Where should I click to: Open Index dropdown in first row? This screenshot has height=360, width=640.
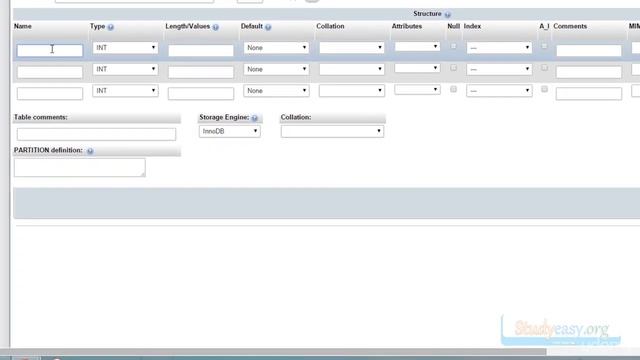[499, 48]
